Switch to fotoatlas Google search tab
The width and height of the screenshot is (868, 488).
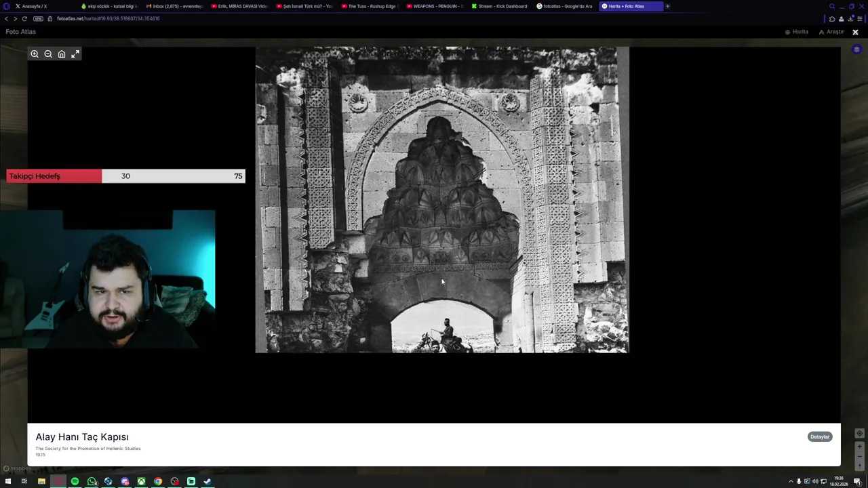(x=565, y=6)
